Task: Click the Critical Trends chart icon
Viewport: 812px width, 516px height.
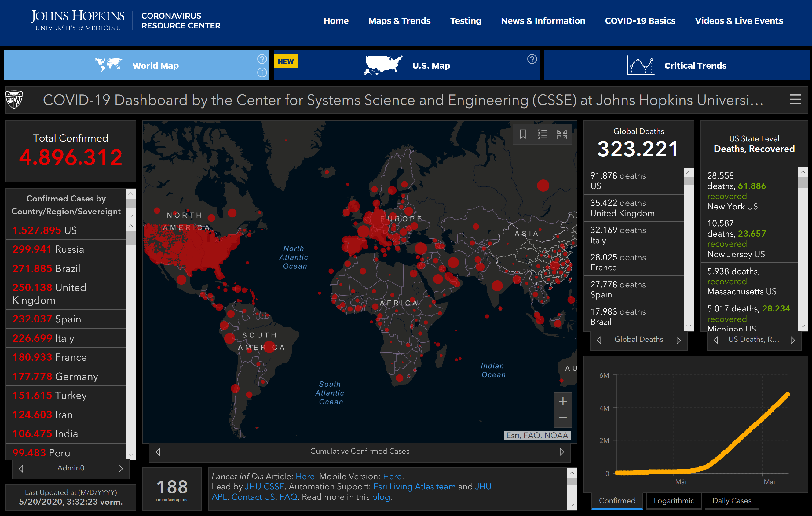Action: (640, 65)
